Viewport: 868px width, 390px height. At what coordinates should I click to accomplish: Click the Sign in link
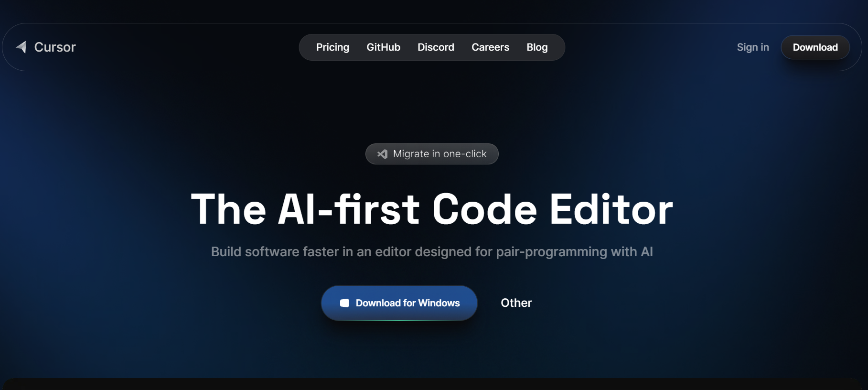point(753,47)
